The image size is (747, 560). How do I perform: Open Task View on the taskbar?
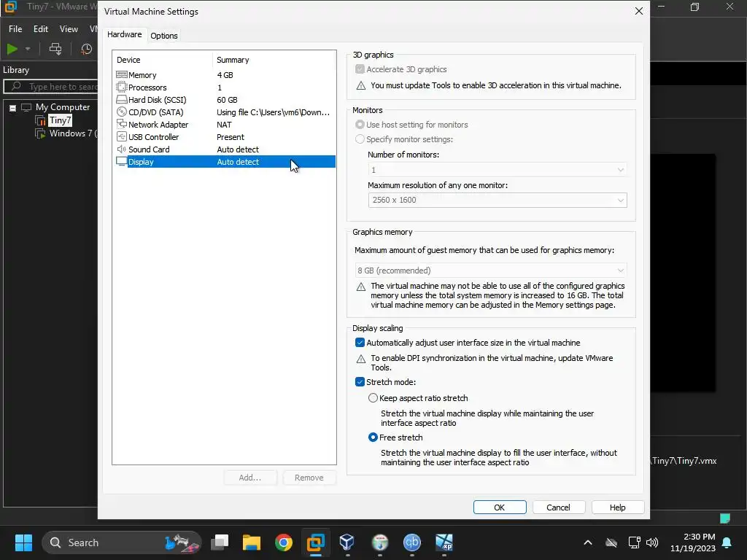tap(220, 542)
